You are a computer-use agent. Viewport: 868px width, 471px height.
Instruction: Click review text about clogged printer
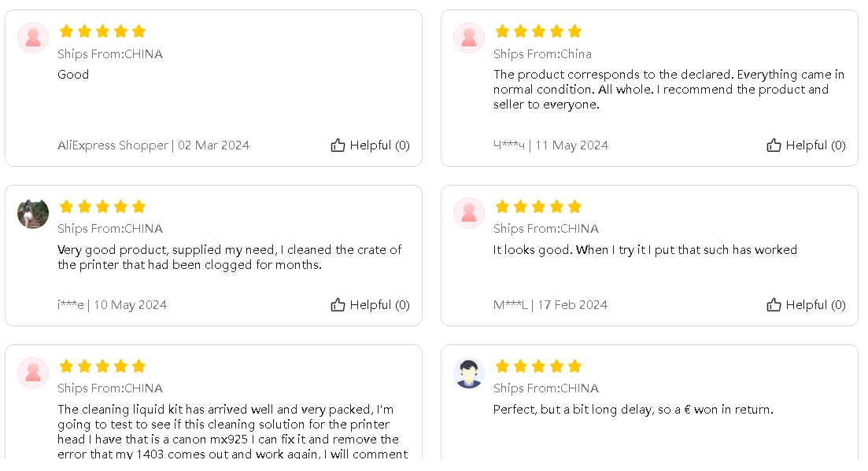coord(229,257)
